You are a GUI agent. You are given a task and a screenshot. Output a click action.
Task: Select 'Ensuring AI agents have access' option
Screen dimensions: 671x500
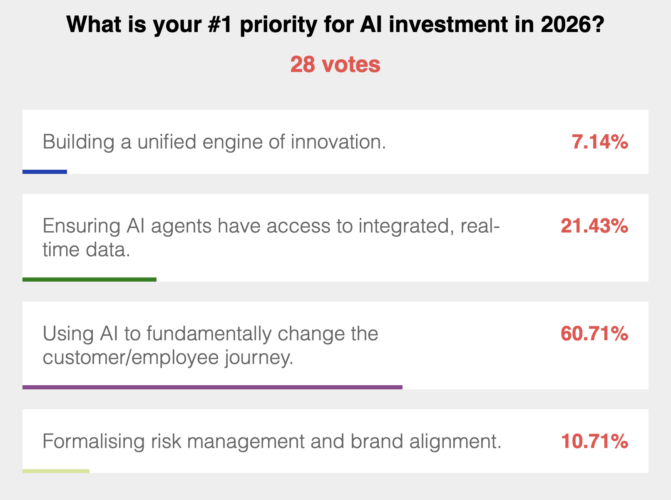[335, 238]
